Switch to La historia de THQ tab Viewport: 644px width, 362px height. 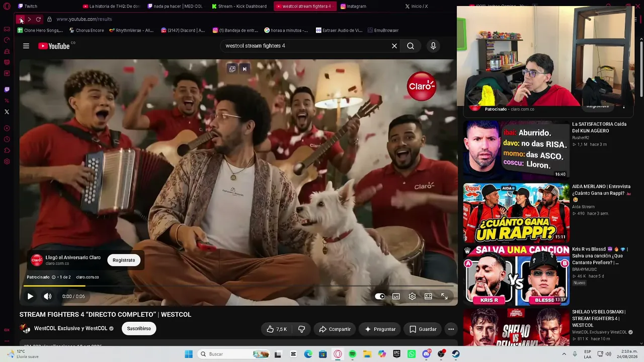[111, 6]
